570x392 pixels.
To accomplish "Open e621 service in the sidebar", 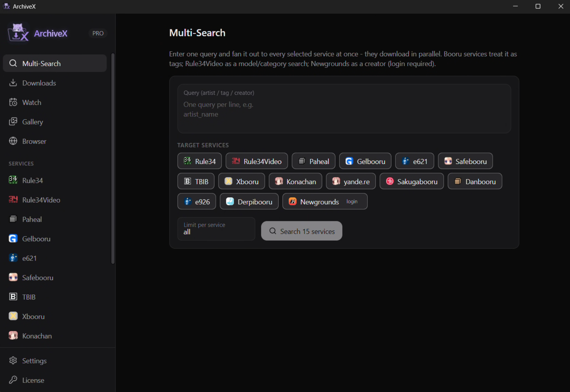I will pyautogui.click(x=55, y=258).
